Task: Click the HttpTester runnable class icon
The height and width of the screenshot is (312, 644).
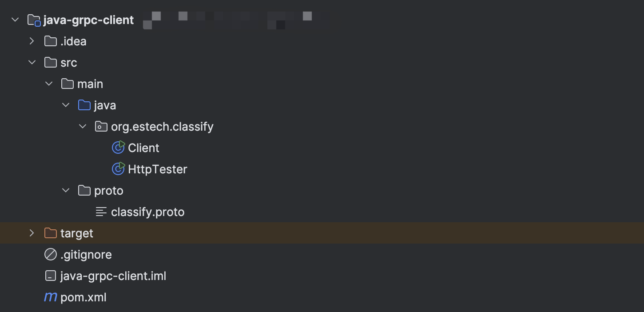Action: (x=118, y=169)
